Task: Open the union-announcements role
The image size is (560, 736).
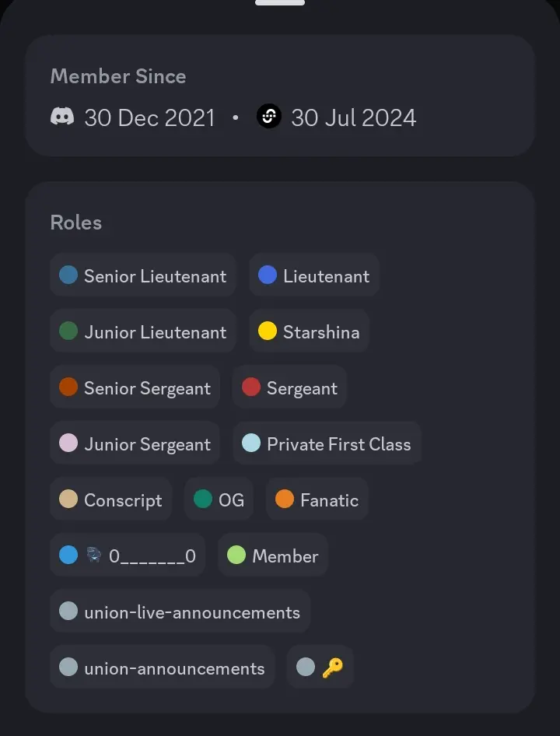Action: tap(163, 668)
